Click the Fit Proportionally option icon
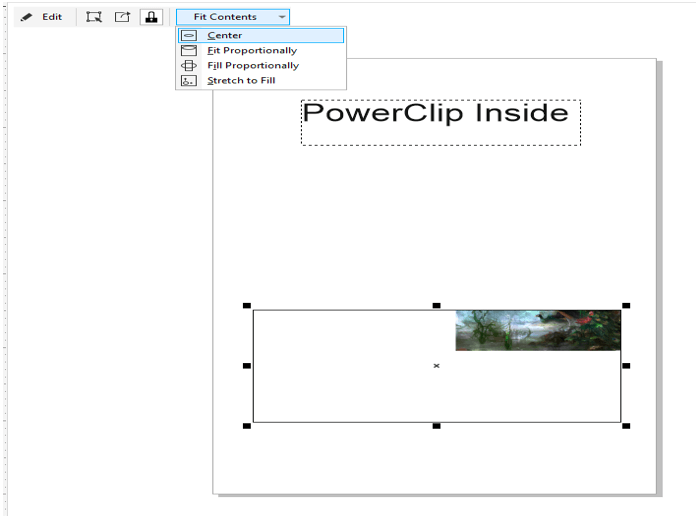Image resolution: width=696 pixels, height=516 pixels. pos(189,50)
